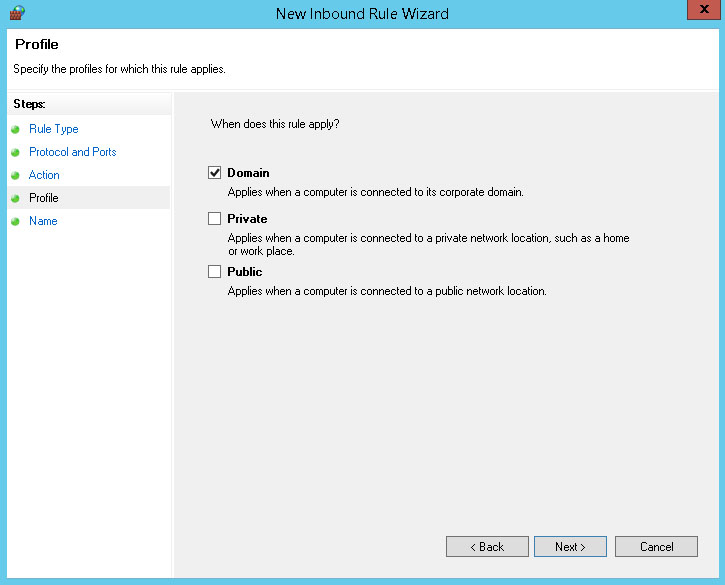Click the Private network description text
Viewport: 725px width, 585px height.
428,244
